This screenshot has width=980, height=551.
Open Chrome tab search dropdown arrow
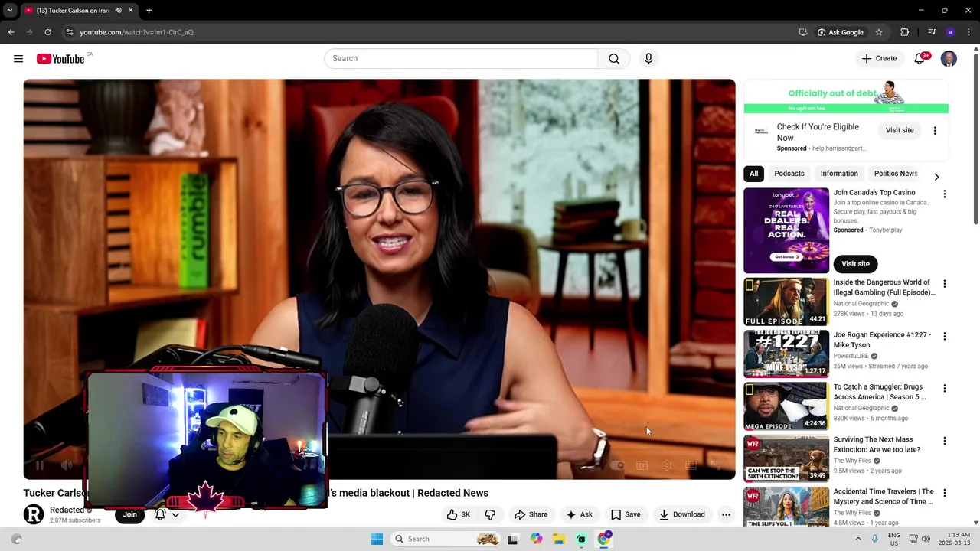coord(10,11)
